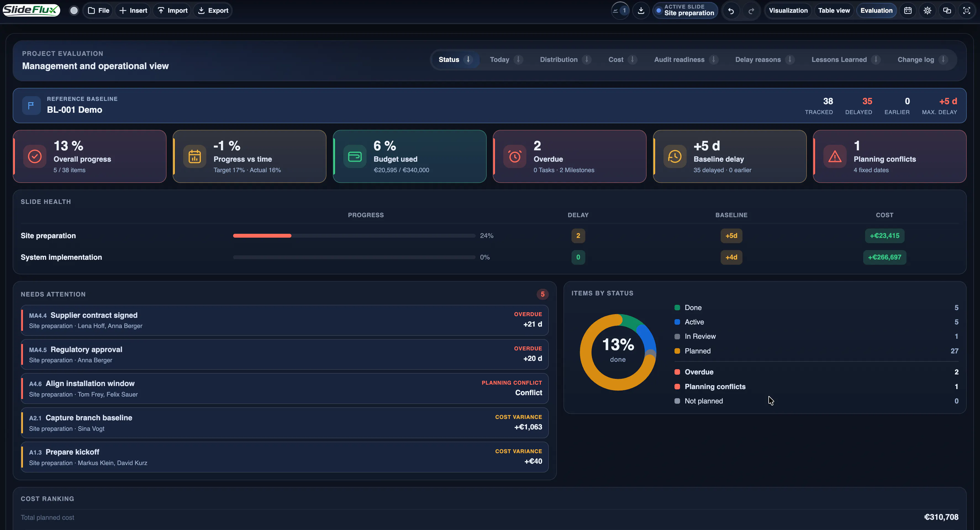Toggle the light/dark theme sun icon
Viewport: 980px width, 530px height.
(x=928, y=11)
